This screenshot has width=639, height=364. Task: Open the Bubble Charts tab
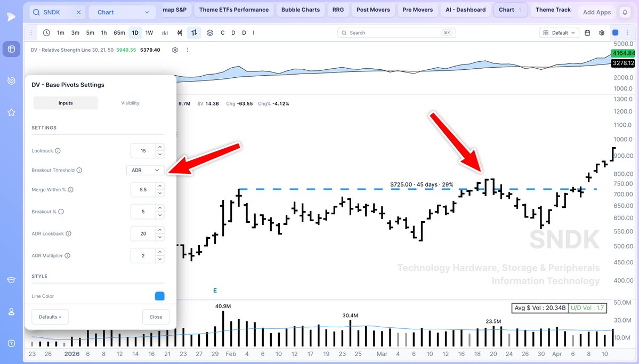pyautogui.click(x=301, y=10)
